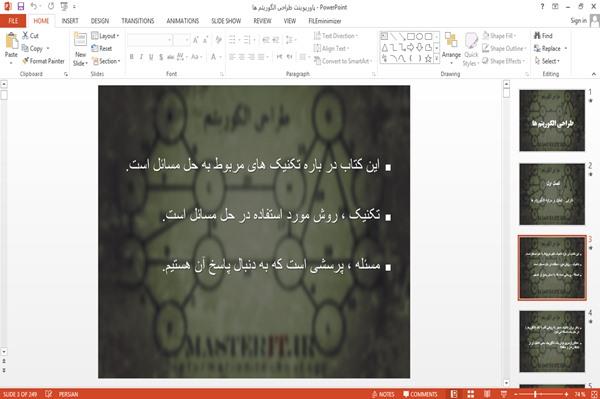Click the Sign in link
The width and height of the screenshot is (600, 399).
pyautogui.click(x=578, y=21)
